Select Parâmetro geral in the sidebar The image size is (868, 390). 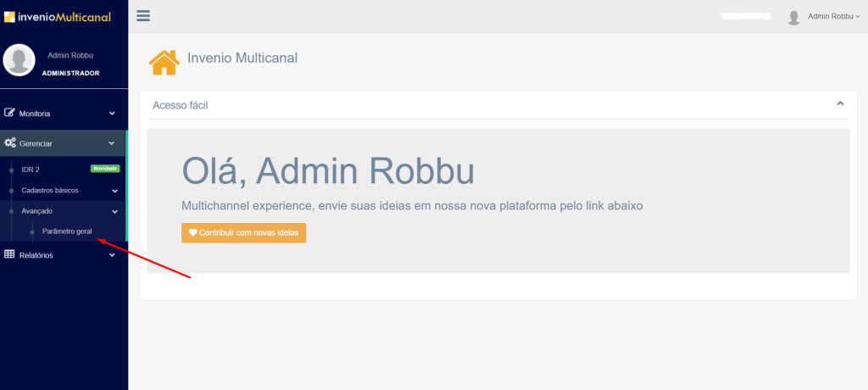(67, 231)
